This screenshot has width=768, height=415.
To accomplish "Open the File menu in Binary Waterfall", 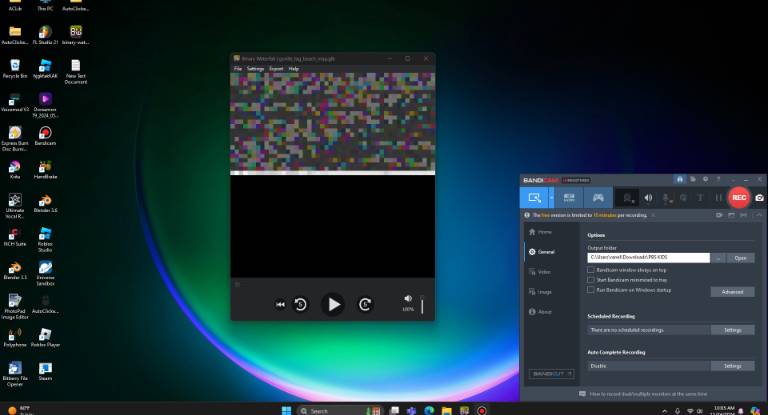I will (238, 69).
